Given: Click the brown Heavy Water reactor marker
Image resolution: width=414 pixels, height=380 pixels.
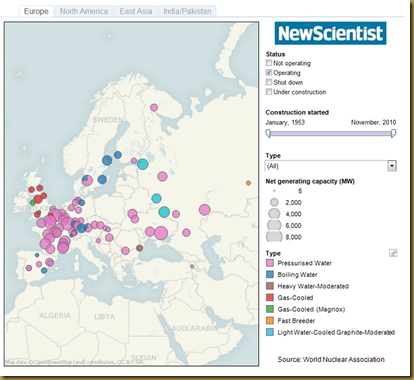Looking at the screenshot, I should pyautogui.click(x=139, y=248).
